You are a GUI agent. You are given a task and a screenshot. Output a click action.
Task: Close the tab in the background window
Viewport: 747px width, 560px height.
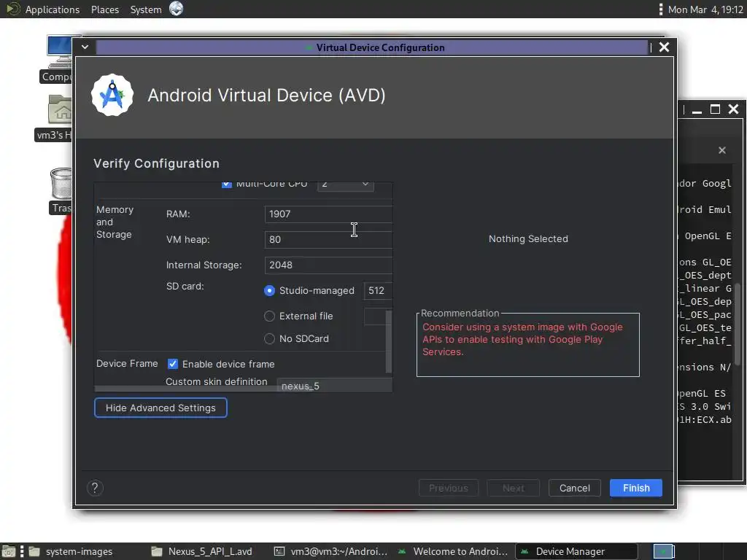click(722, 150)
